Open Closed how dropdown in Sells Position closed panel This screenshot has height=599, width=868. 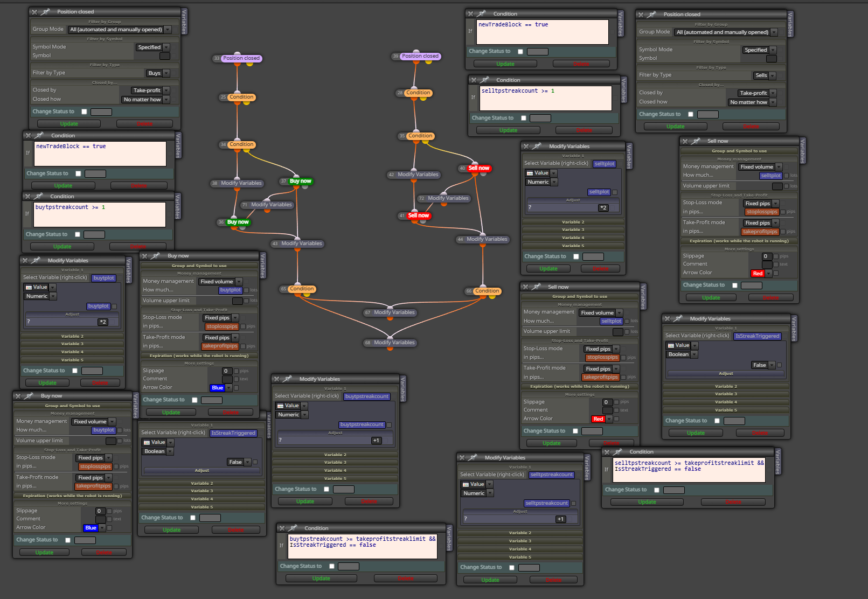tap(752, 102)
